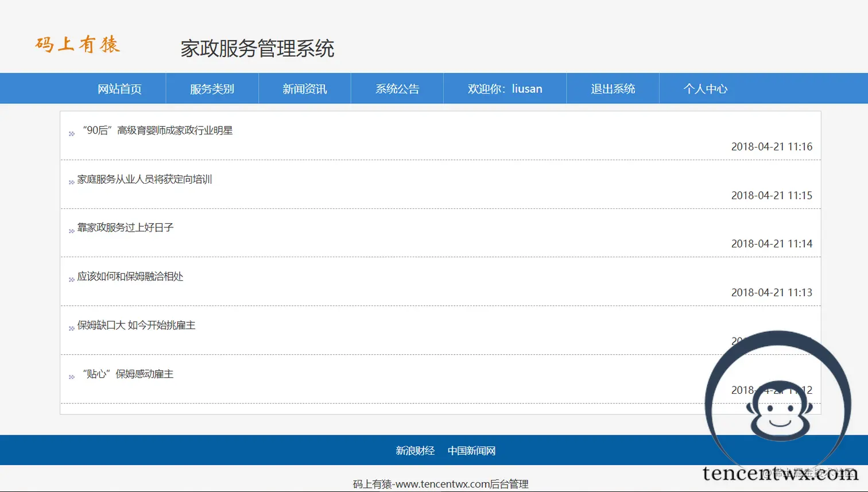Click the 家政服务管理系统 page title
The image size is (868, 492).
click(257, 49)
